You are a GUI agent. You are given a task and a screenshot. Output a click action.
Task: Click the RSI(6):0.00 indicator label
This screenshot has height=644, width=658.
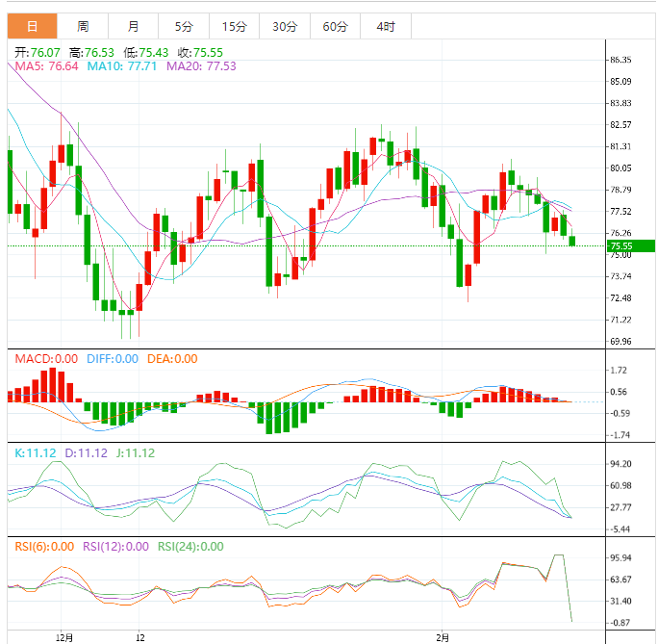tap(44, 546)
